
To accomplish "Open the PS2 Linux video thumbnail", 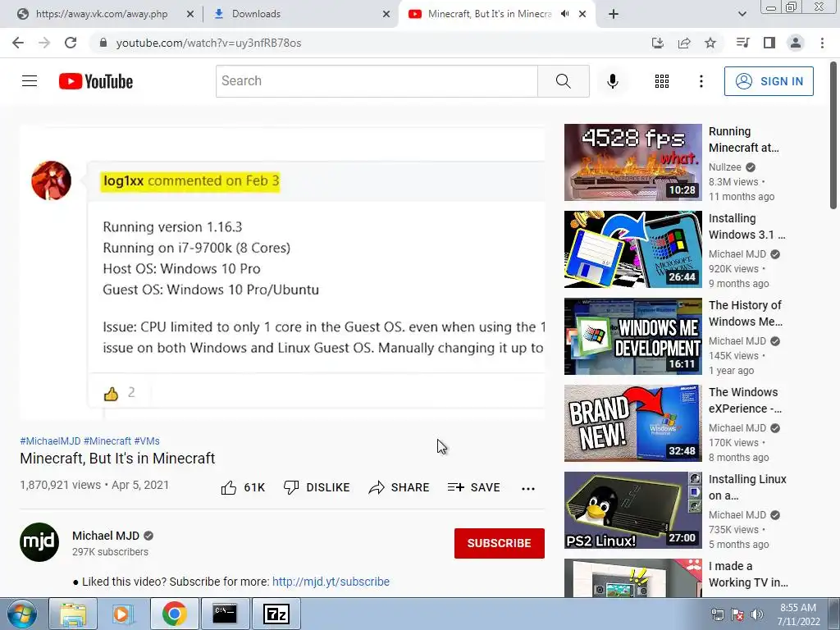I will [632, 510].
